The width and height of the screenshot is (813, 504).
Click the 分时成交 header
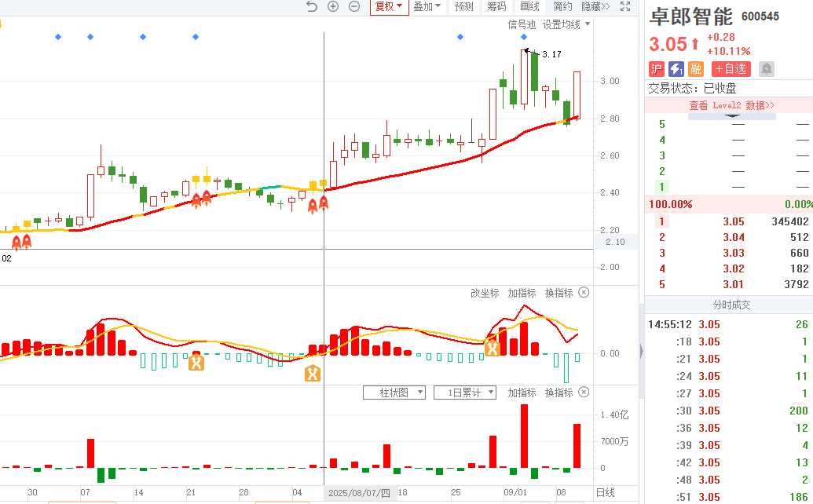click(731, 305)
